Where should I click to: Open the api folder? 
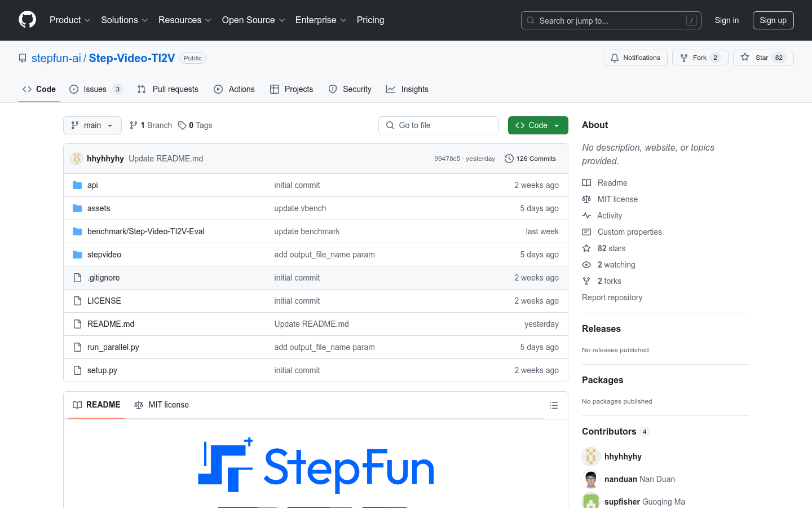point(92,185)
